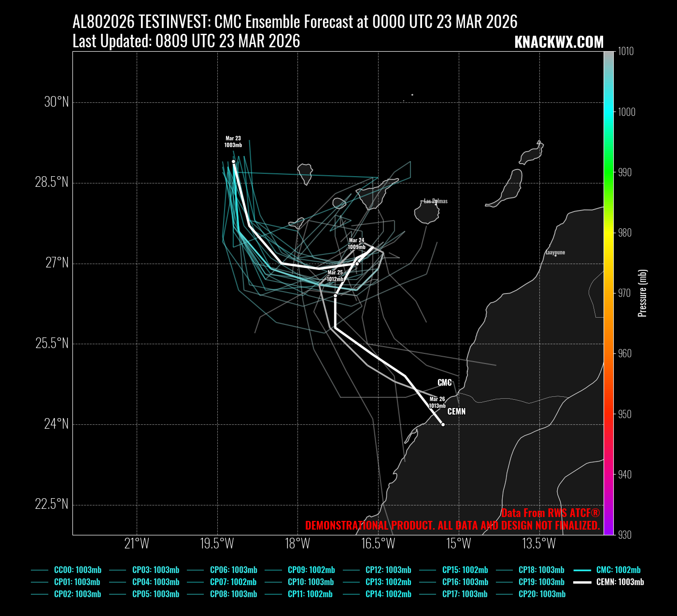Click the Mar 23 1003mb track start marker
Image resolution: width=677 pixels, height=616 pixels.
[x=233, y=162]
